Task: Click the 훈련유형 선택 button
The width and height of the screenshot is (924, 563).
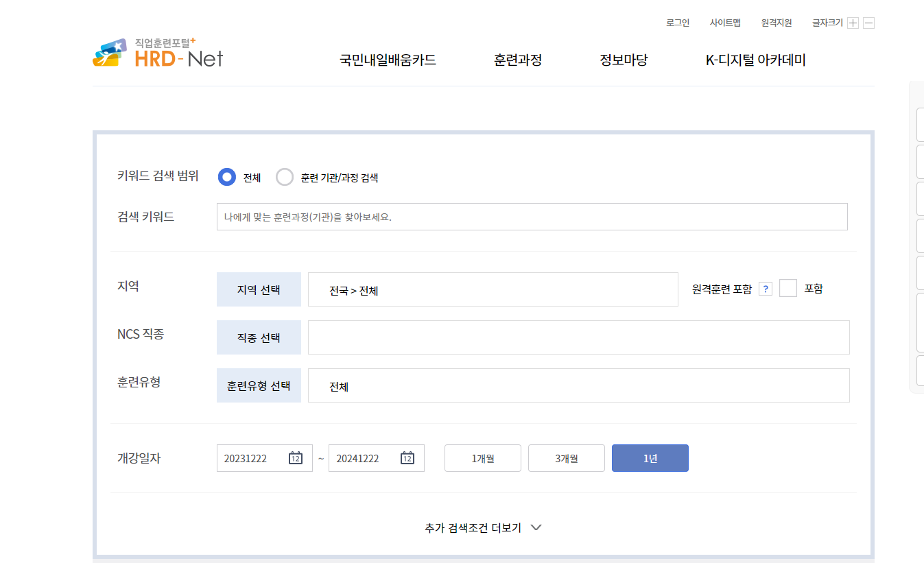Action: click(x=259, y=385)
